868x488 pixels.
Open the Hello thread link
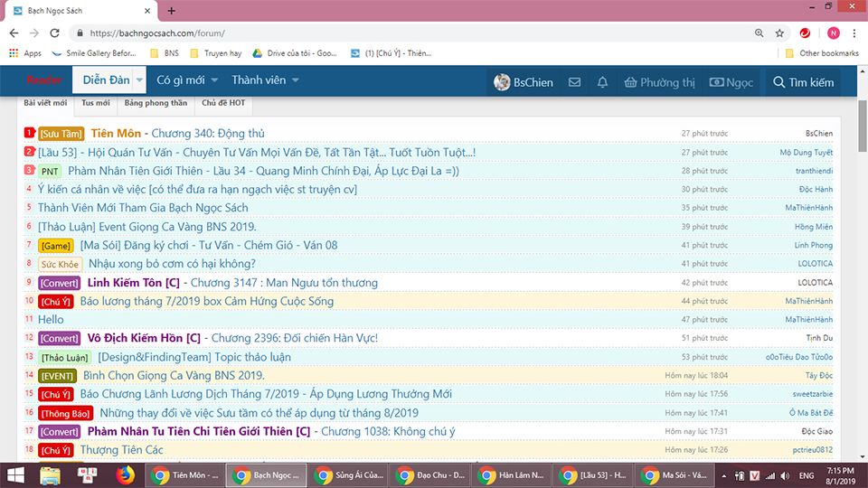pyautogui.click(x=51, y=320)
